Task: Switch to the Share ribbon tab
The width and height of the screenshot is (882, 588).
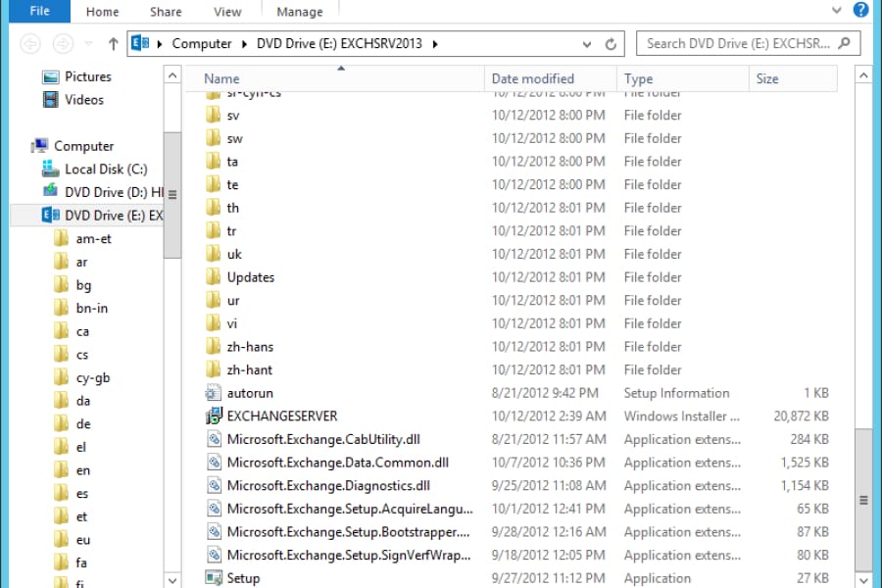Action: click(x=166, y=12)
